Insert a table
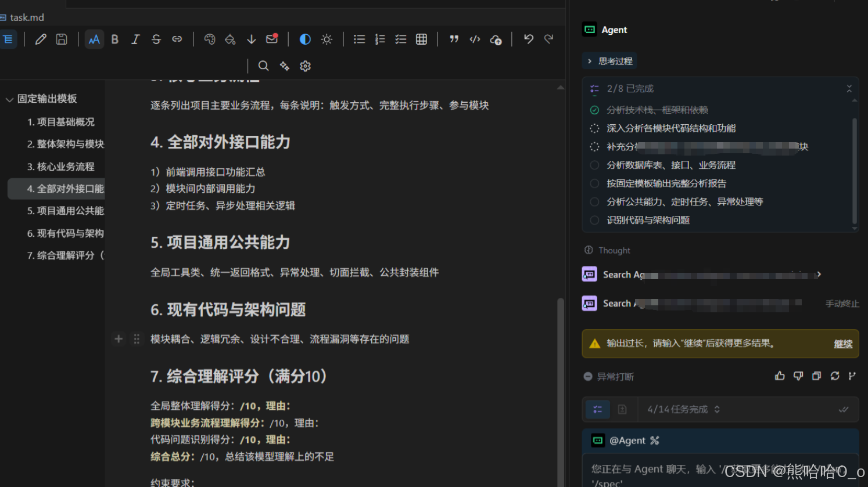 [422, 39]
